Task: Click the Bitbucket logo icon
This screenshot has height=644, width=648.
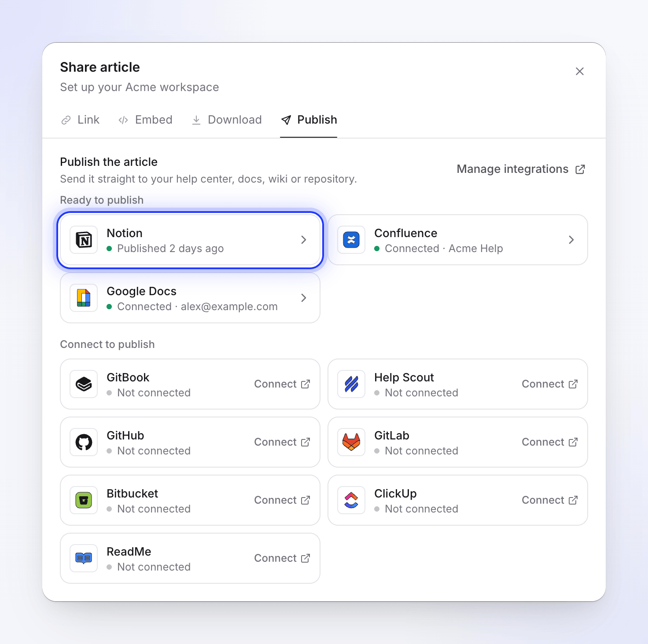Action: [x=84, y=500]
